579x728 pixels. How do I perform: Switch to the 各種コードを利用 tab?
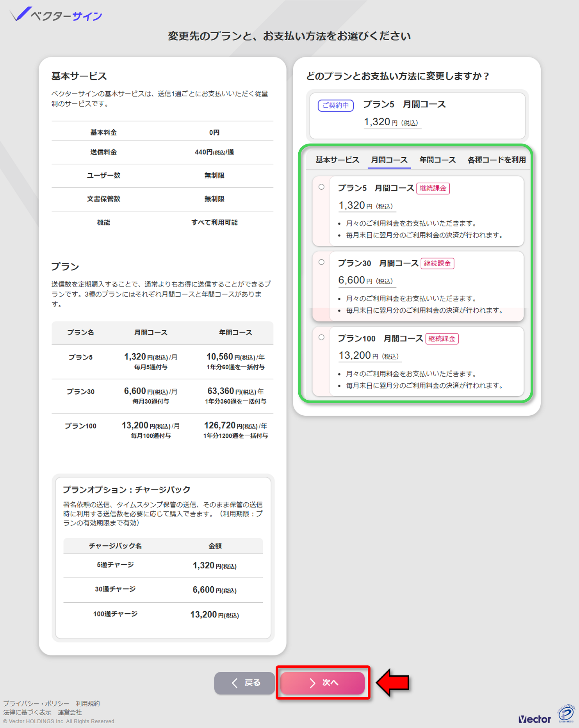pos(497,160)
